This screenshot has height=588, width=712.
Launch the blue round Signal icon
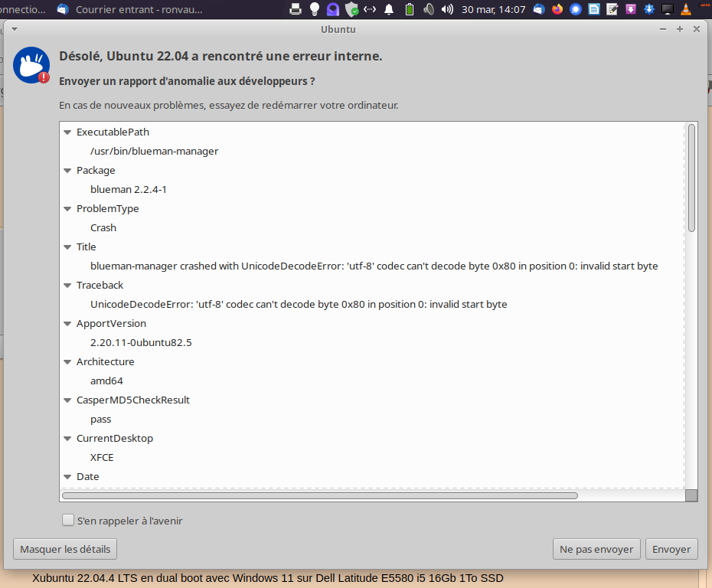pyautogui.click(x=576, y=9)
